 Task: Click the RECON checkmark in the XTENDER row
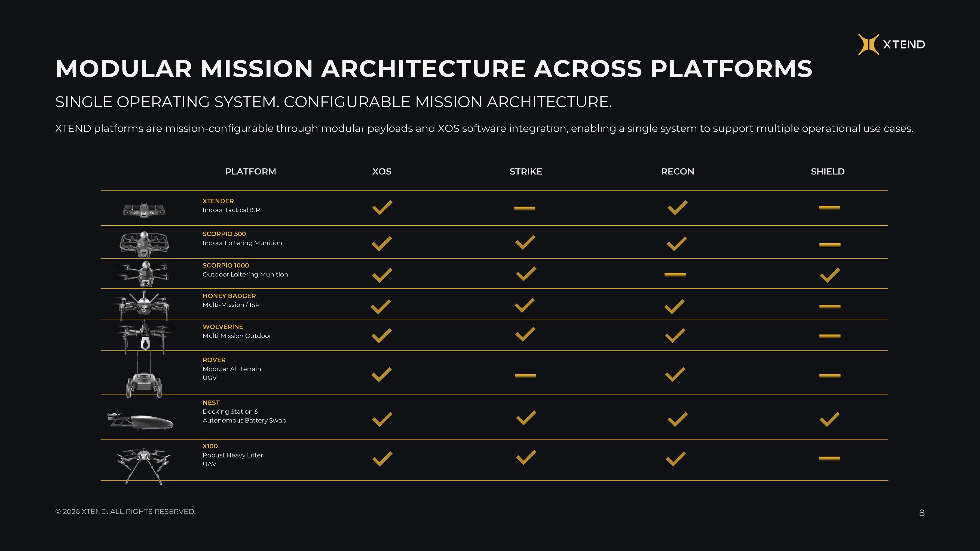pyautogui.click(x=678, y=207)
